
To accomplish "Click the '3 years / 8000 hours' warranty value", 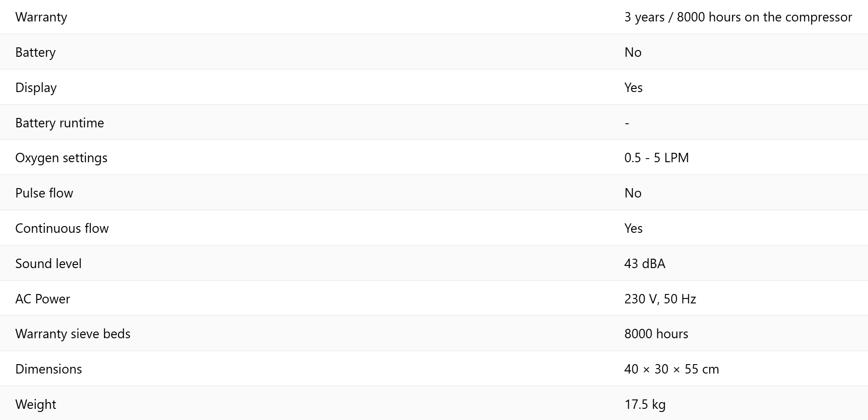I will click(x=737, y=17).
